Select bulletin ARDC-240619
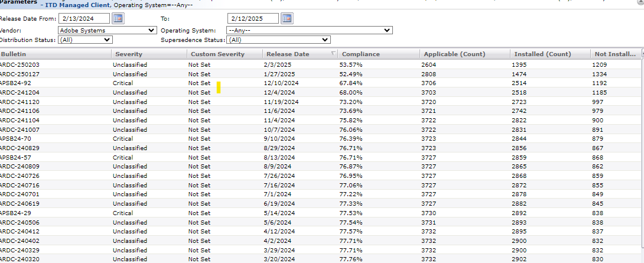The image size is (644, 263). click(x=19, y=203)
